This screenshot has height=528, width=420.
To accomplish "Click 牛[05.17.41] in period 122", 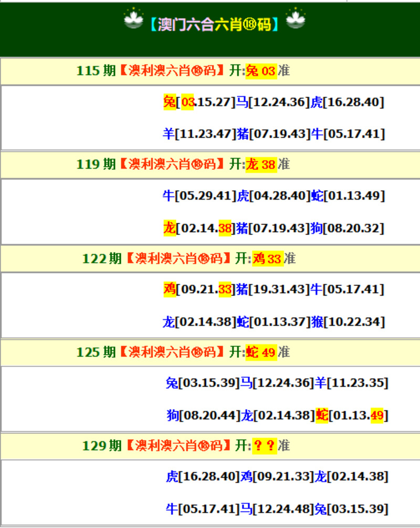I will point(347,289).
